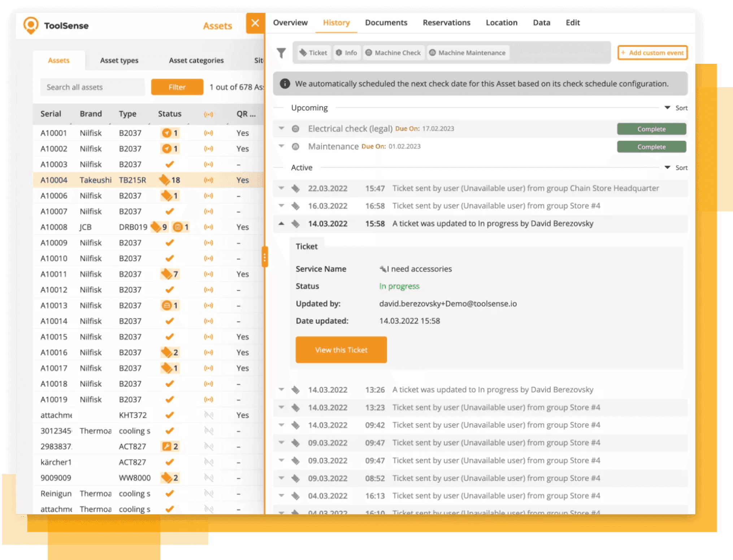Toggle the Machine Maintenance filter chip

click(467, 53)
